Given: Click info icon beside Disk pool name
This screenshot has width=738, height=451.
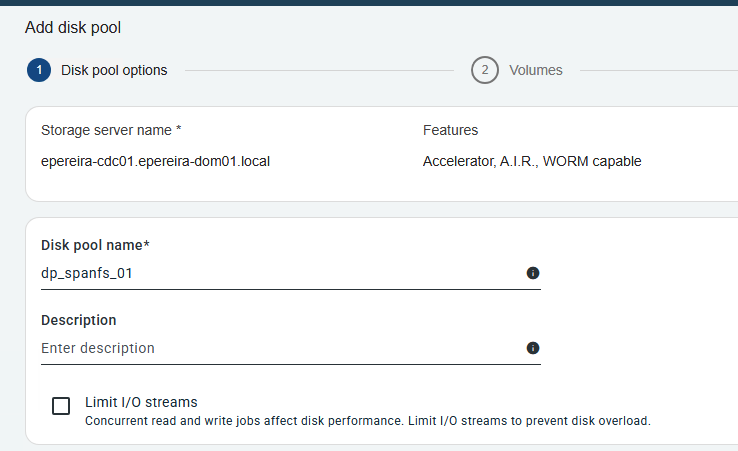Looking at the screenshot, I should point(533,273).
